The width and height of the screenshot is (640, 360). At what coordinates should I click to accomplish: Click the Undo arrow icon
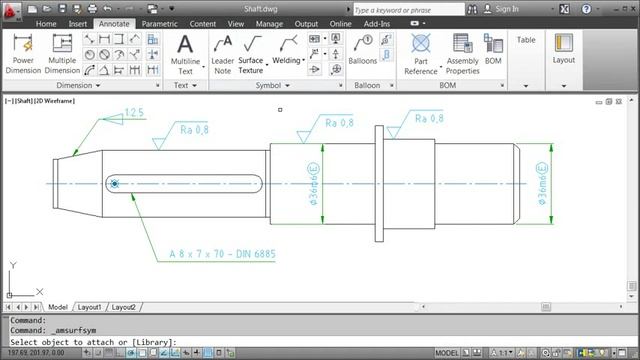coord(107,9)
